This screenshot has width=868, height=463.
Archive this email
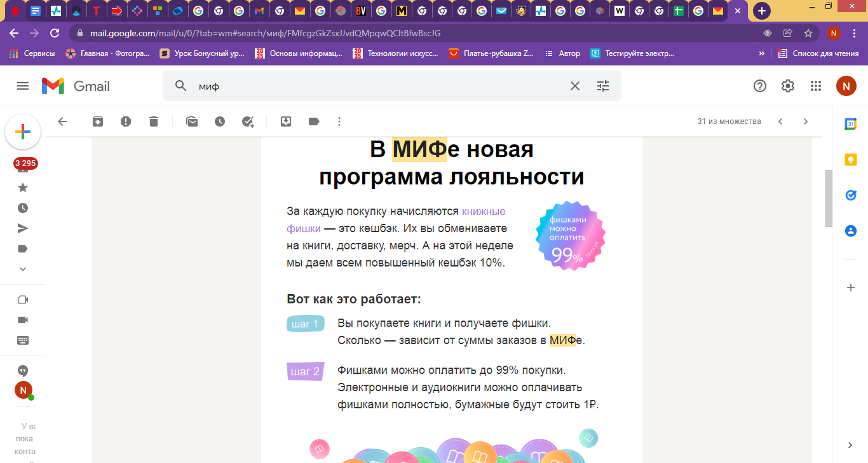98,121
